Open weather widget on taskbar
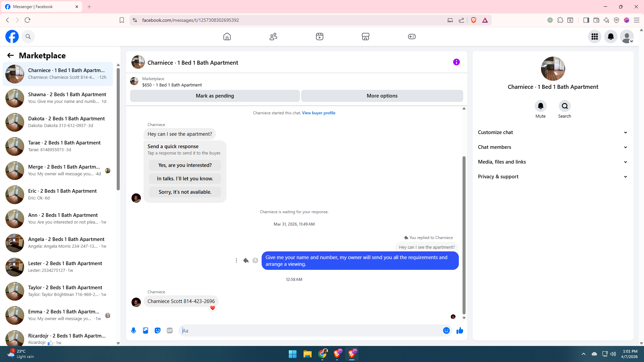Viewport: 644px width, 362px height. tap(21, 354)
